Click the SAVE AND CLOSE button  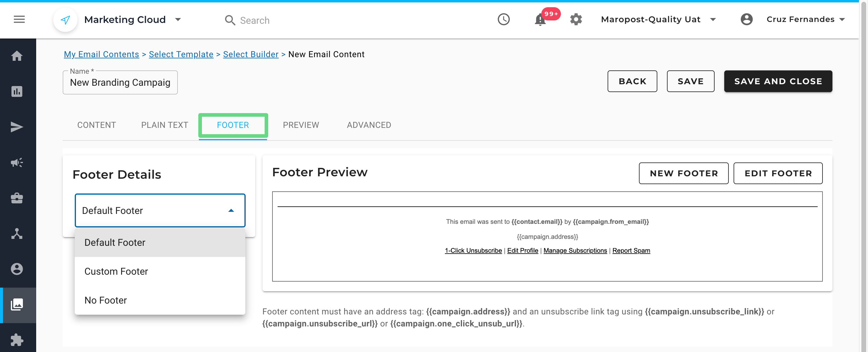click(778, 81)
